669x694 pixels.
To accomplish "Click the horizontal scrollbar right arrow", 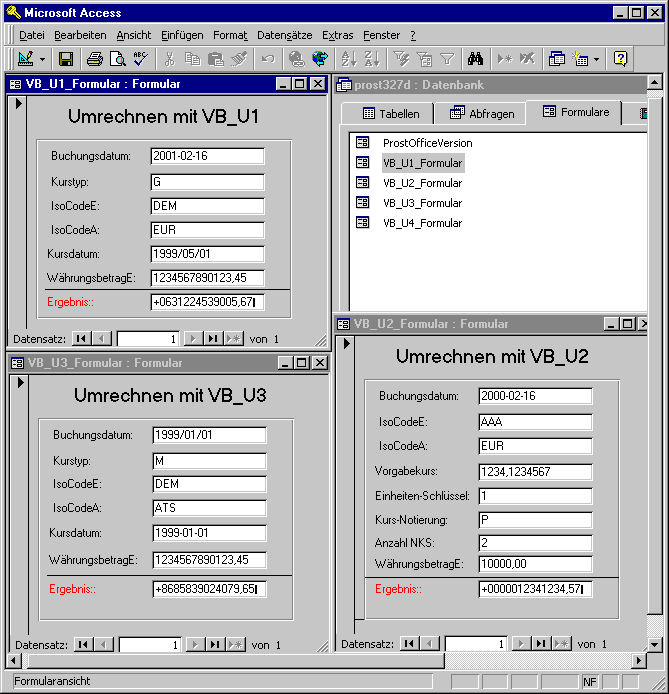I will click(x=638, y=661).
